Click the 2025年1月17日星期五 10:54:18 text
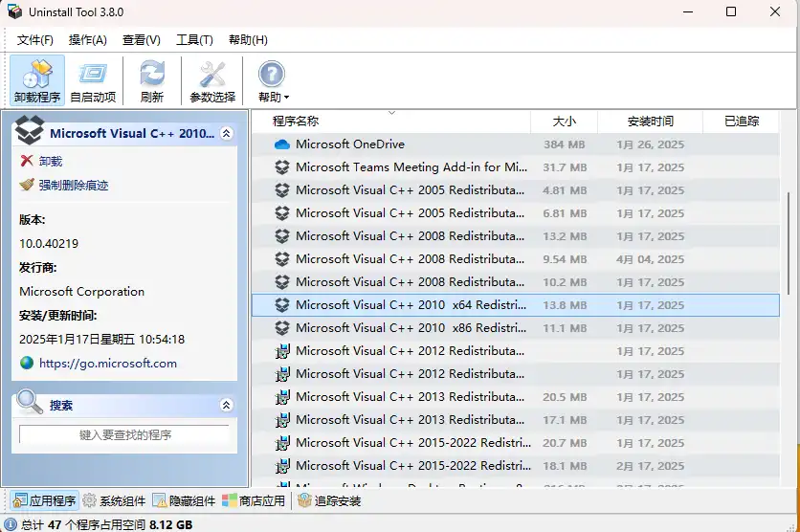This screenshot has height=532, width=800. click(102, 339)
